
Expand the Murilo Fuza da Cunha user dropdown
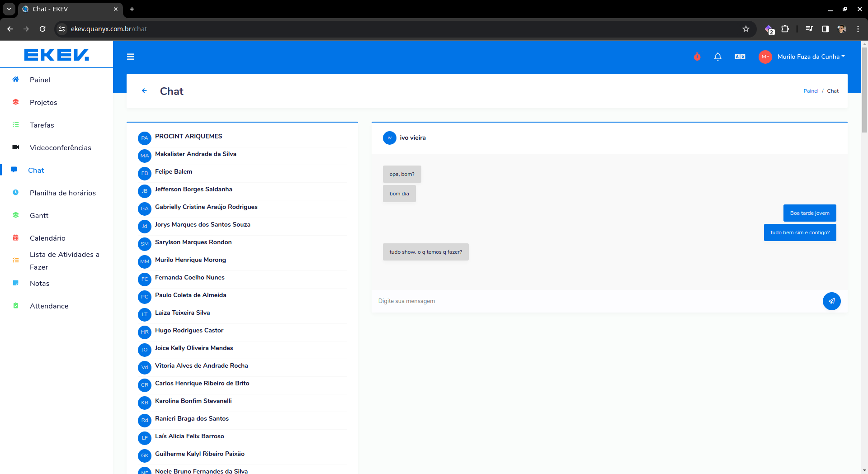(x=811, y=57)
